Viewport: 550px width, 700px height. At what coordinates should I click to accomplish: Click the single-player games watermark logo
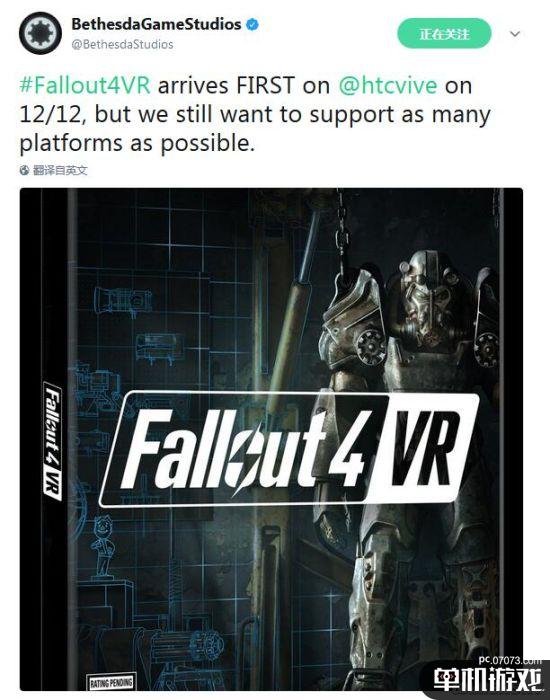[x=488, y=680]
